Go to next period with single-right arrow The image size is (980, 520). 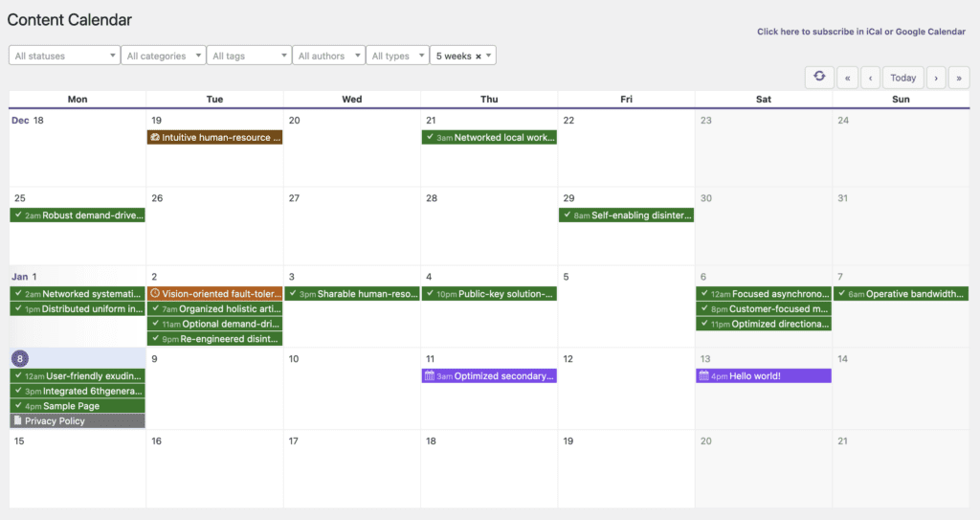(x=936, y=78)
